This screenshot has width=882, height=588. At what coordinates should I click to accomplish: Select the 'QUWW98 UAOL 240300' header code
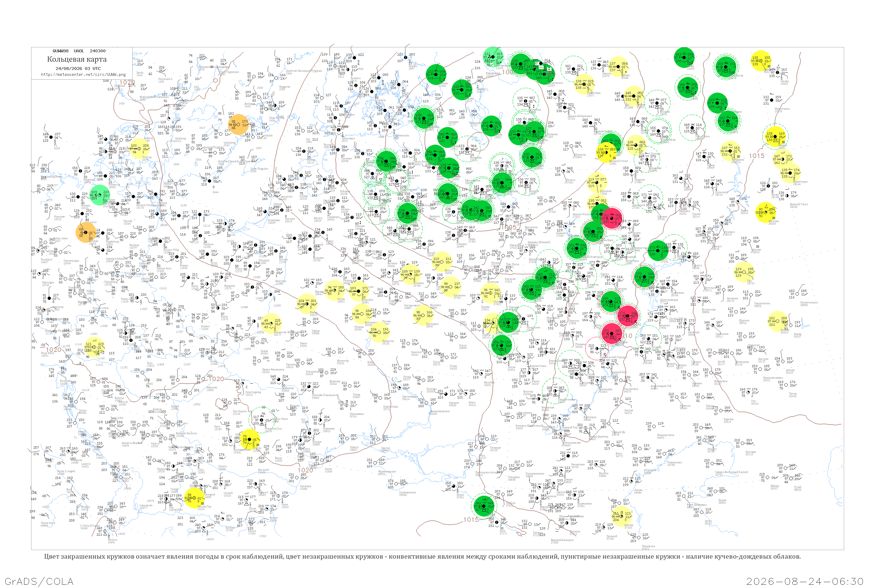(x=79, y=51)
